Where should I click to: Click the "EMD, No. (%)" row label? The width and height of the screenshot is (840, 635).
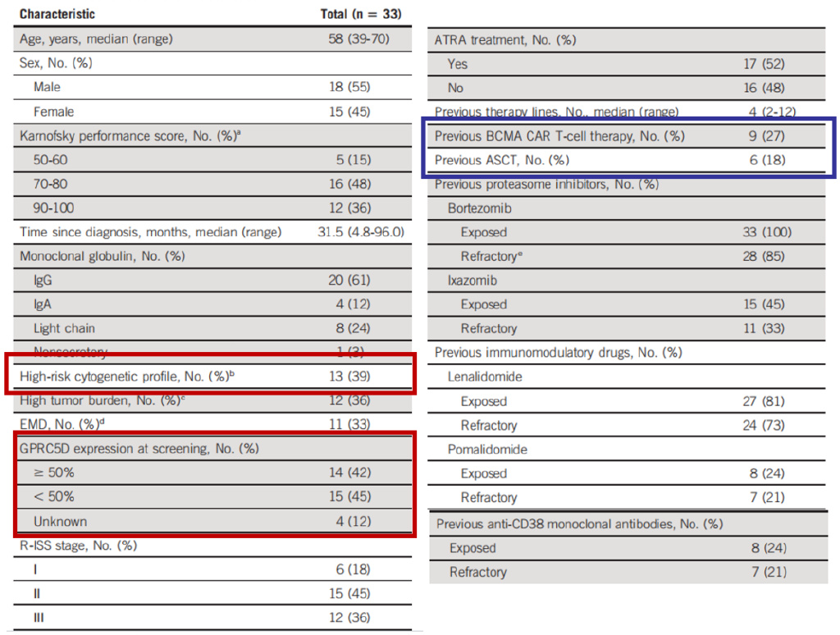point(62,425)
